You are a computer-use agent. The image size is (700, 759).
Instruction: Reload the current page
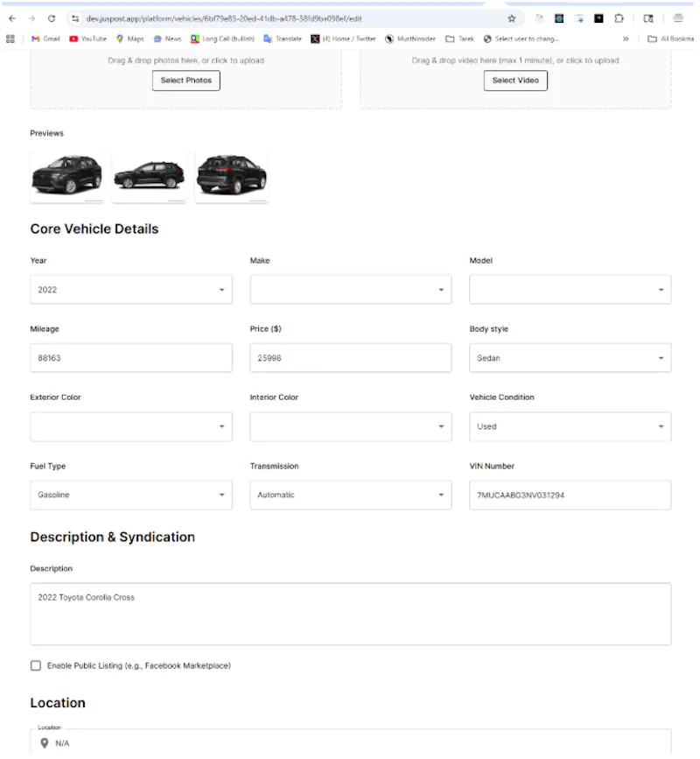52,18
